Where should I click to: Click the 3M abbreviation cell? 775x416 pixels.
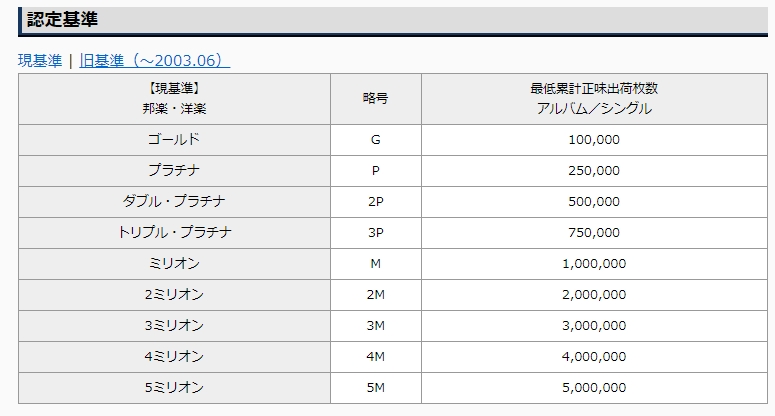[375, 325]
